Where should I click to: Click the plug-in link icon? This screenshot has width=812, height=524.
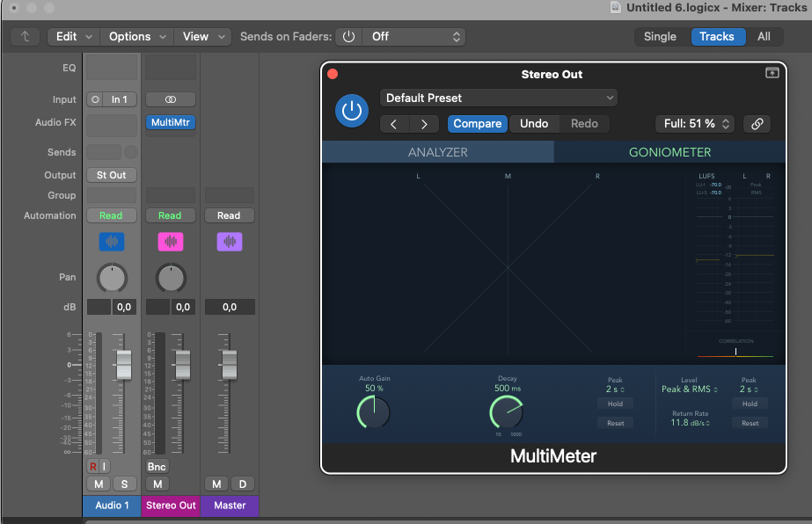757,124
